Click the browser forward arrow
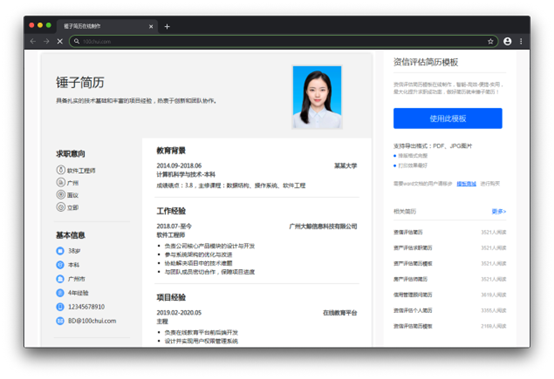The image size is (554, 379). [46, 41]
